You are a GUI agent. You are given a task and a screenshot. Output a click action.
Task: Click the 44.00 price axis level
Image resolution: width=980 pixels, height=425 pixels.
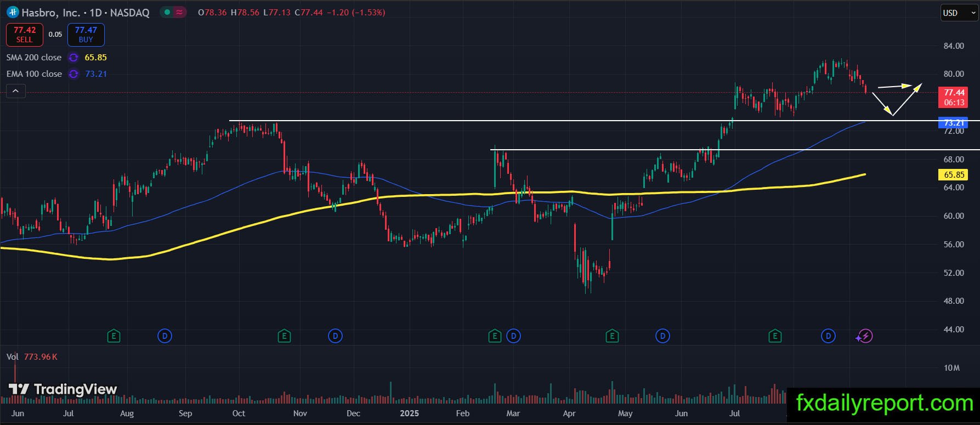coord(954,330)
